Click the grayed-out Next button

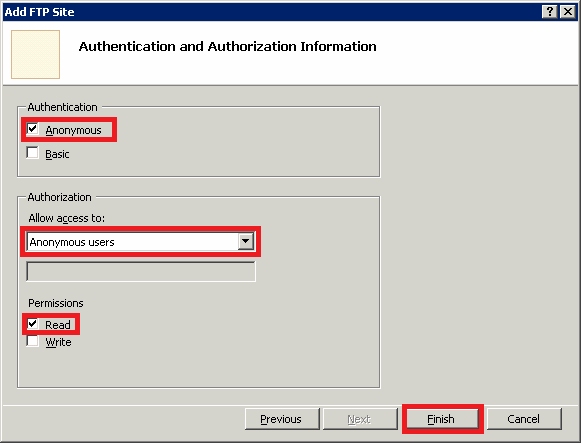pyautogui.click(x=360, y=419)
